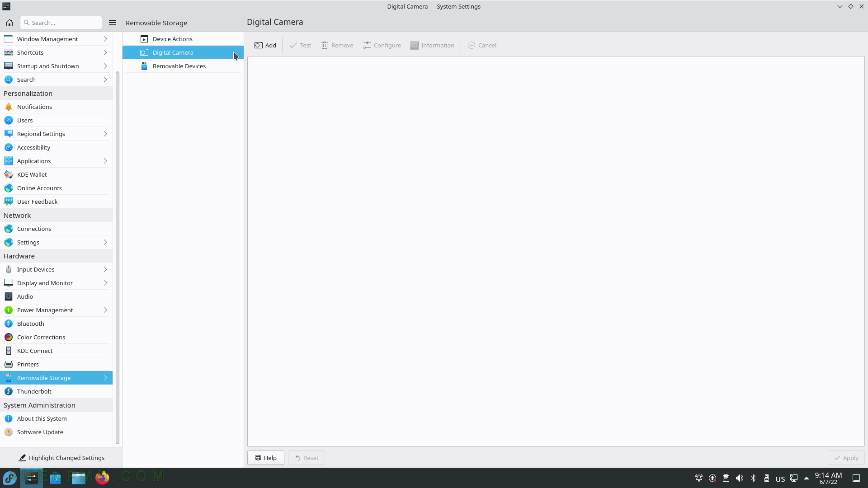Expand the Network Settings chevron

coord(105,242)
